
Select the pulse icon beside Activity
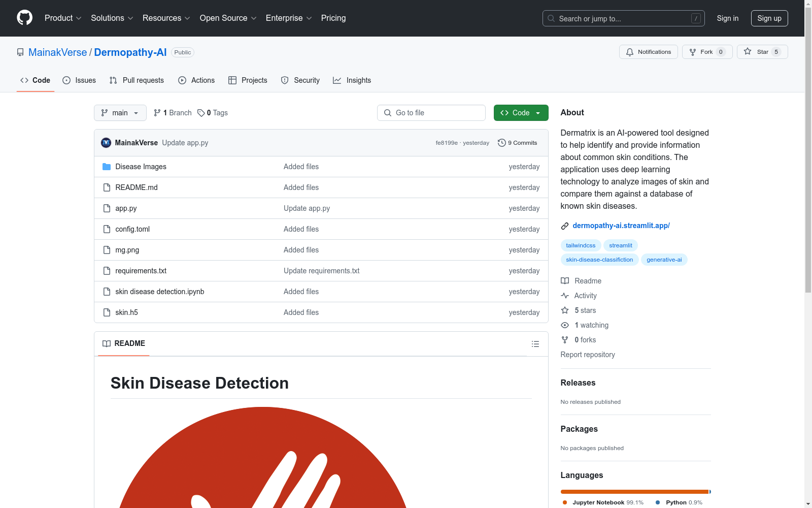coord(565,296)
